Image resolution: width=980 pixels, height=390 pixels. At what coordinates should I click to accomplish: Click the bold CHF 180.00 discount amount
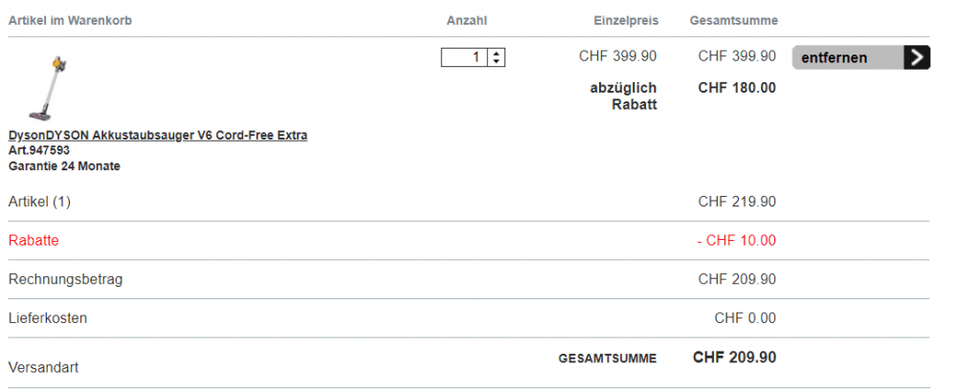(737, 88)
